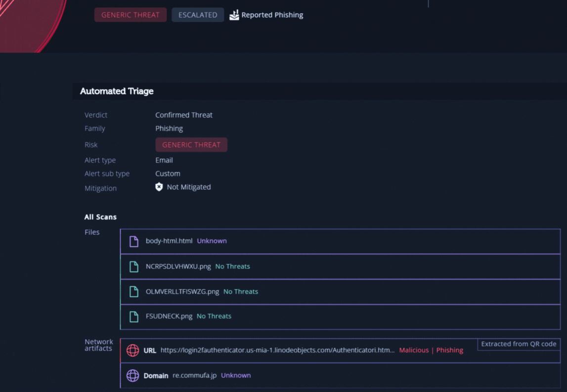Click the purple Domain globe icon
The height and width of the screenshot is (392, 567).
(x=132, y=376)
